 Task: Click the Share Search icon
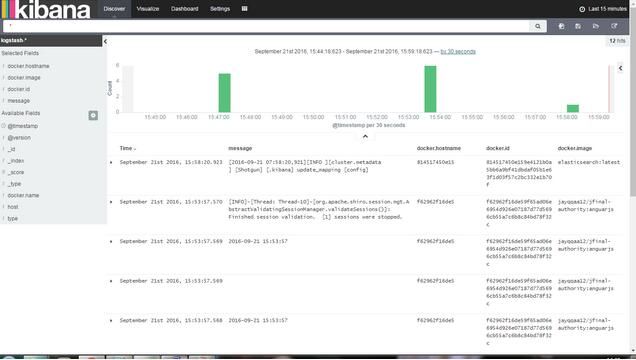(x=614, y=26)
